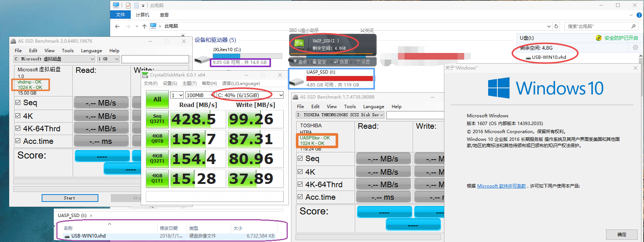Click the new folder icon in Explorer title bar
The width and height of the screenshot is (644, 242).
(x=136, y=5)
